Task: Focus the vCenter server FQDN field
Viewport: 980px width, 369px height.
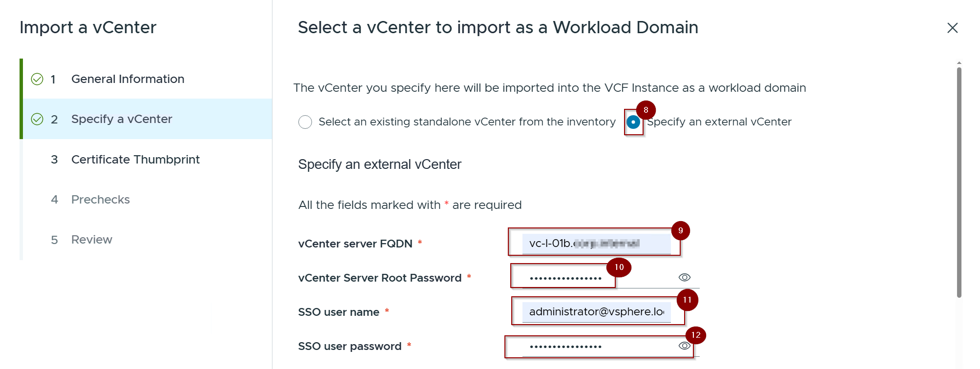Action: coord(596,244)
